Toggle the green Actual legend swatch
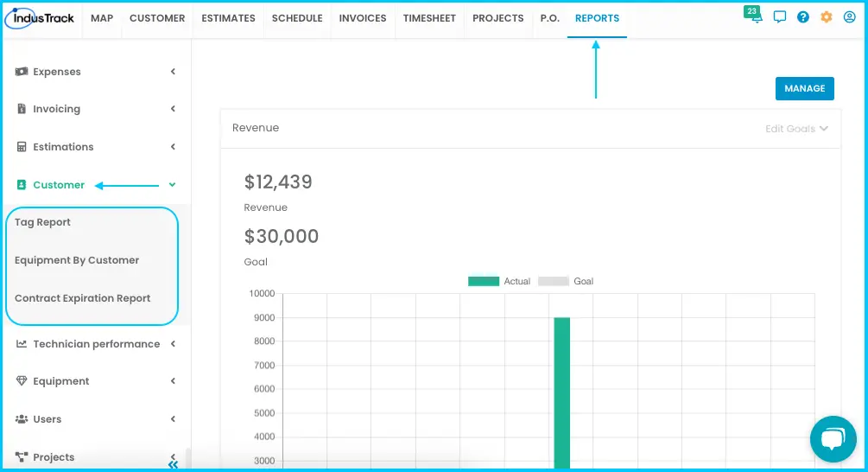Image resolution: width=868 pixels, height=472 pixels. (x=484, y=282)
